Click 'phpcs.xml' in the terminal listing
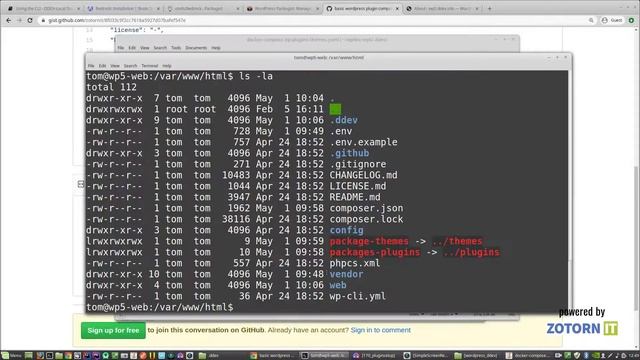640x360 pixels. coord(355,263)
